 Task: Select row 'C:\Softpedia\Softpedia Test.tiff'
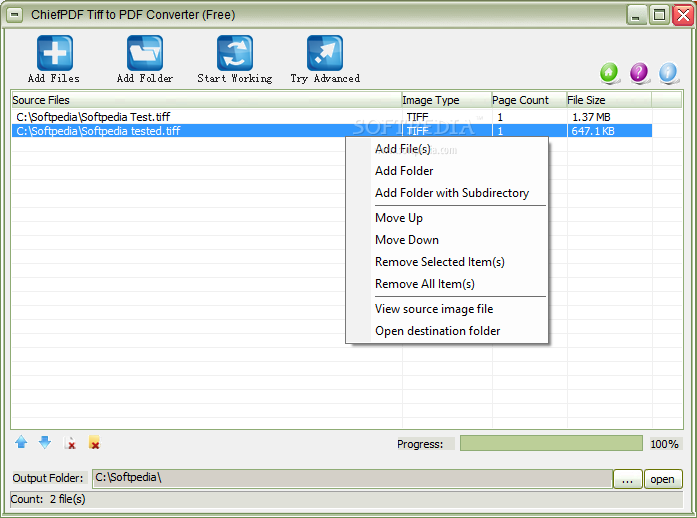click(332, 117)
